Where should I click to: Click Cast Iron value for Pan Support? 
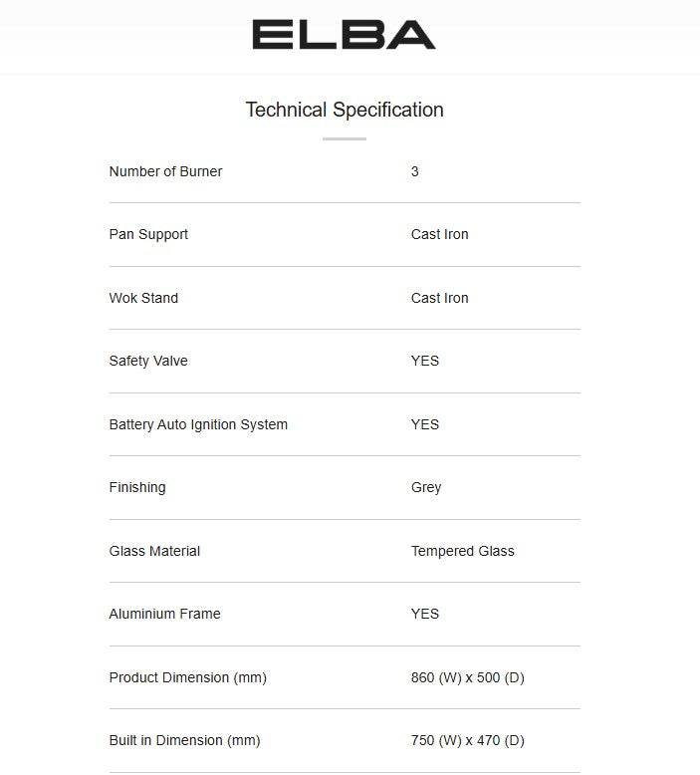pyautogui.click(x=439, y=234)
